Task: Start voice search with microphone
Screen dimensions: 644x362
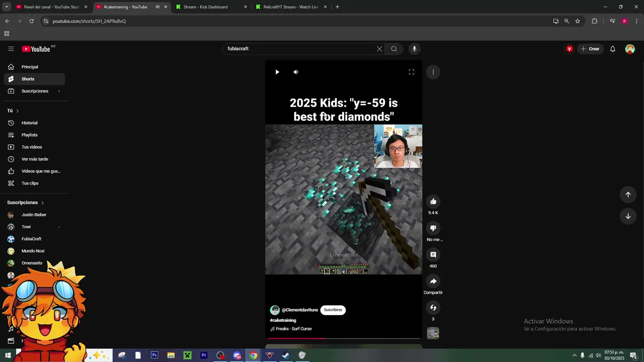Action: pyautogui.click(x=415, y=49)
